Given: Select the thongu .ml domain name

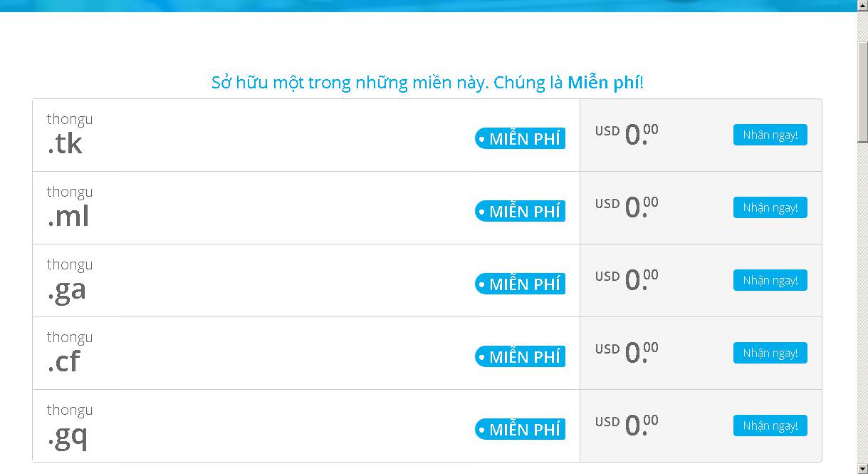Looking at the screenshot, I should (69, 207).
